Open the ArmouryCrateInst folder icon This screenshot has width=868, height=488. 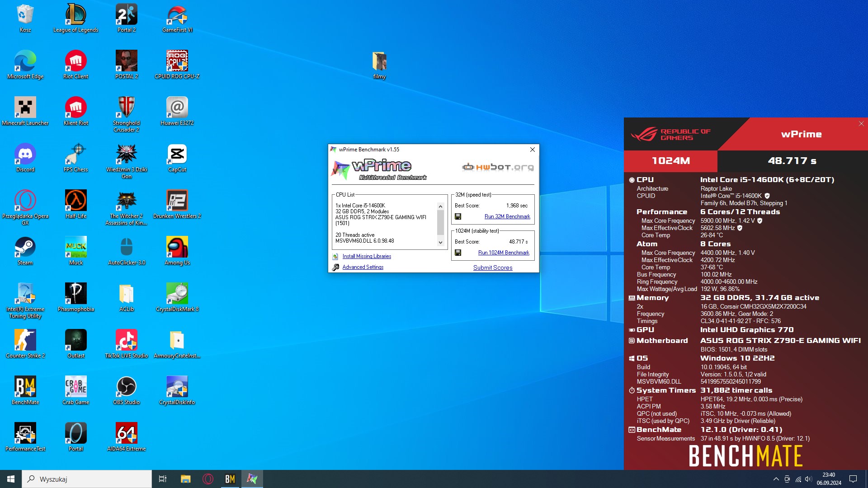177,344
